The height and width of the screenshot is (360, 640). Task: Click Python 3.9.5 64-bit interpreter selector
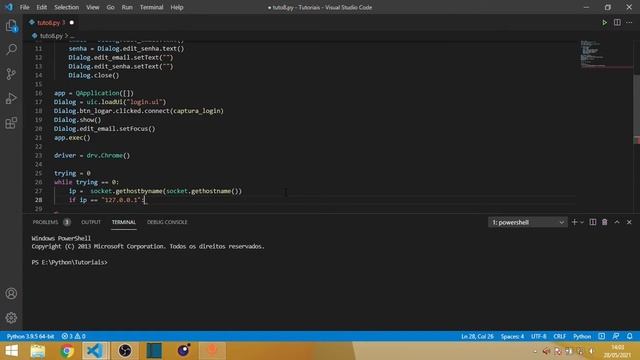click(x=31, y=336)
